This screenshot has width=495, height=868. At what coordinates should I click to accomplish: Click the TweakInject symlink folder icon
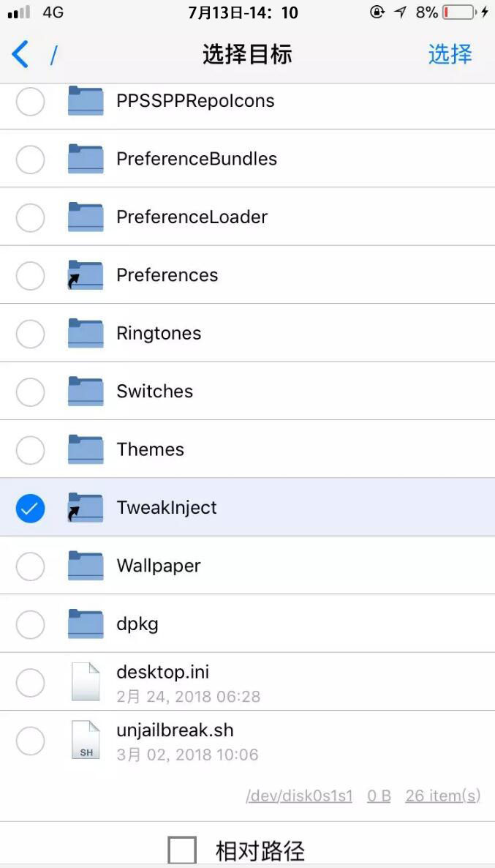85,507
